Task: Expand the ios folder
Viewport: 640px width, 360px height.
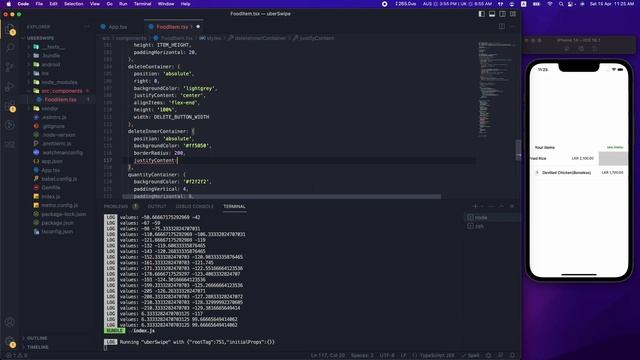Action: pyautogui.click(x=45, y=73)
